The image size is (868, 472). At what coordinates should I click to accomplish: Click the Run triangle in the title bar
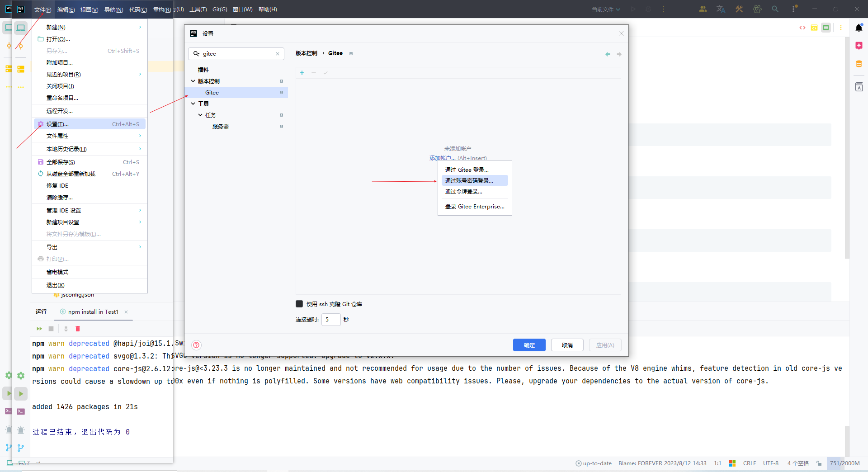pos(633,9)
